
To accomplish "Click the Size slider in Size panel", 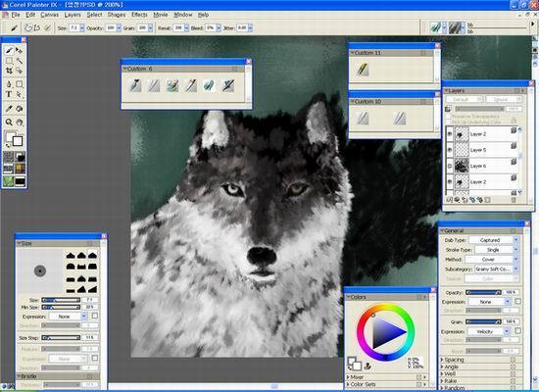I will (61, 300).
